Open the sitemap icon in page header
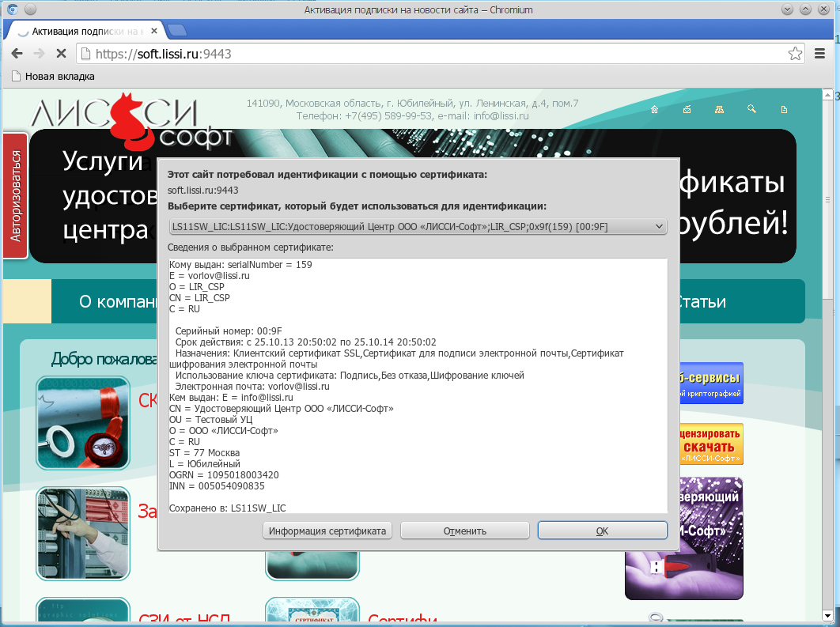The image size is (840, 627). tap(719, 110)
